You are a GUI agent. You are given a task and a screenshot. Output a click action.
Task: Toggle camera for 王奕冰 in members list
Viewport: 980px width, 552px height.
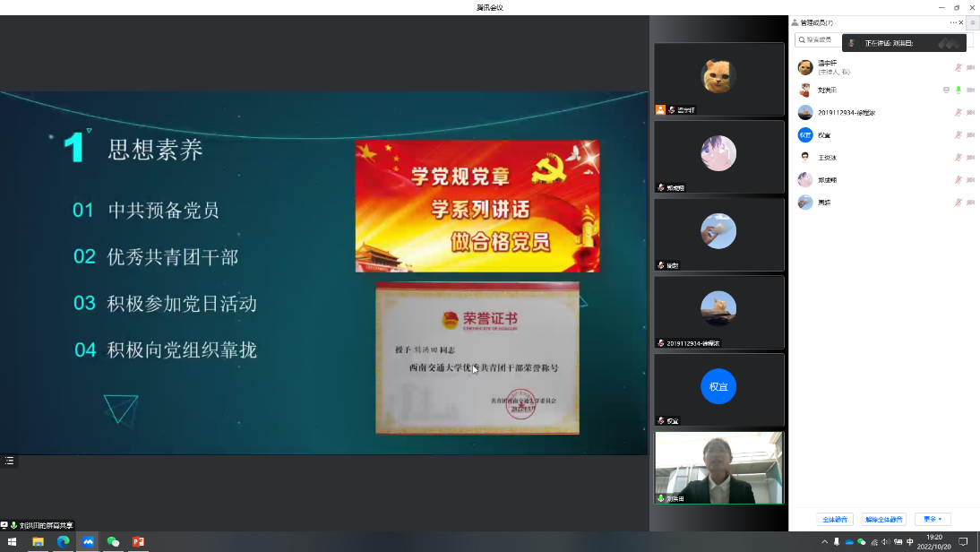coord(970,158)
